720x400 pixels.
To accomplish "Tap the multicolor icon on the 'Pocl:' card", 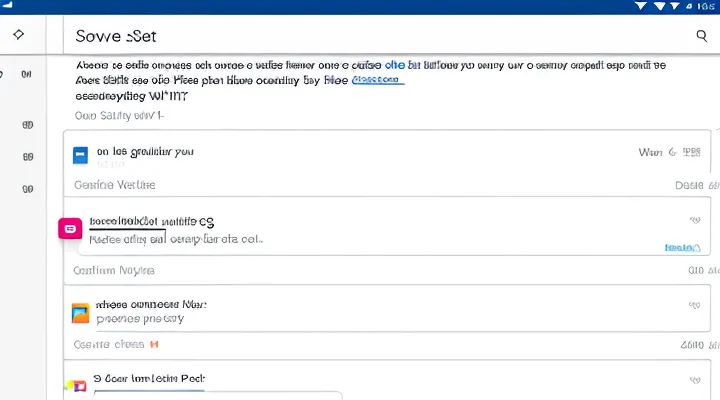I will 77,386.
